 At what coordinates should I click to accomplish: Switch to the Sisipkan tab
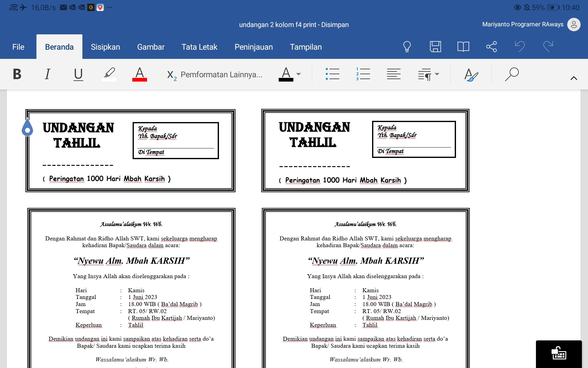click(x=105, y=47)
